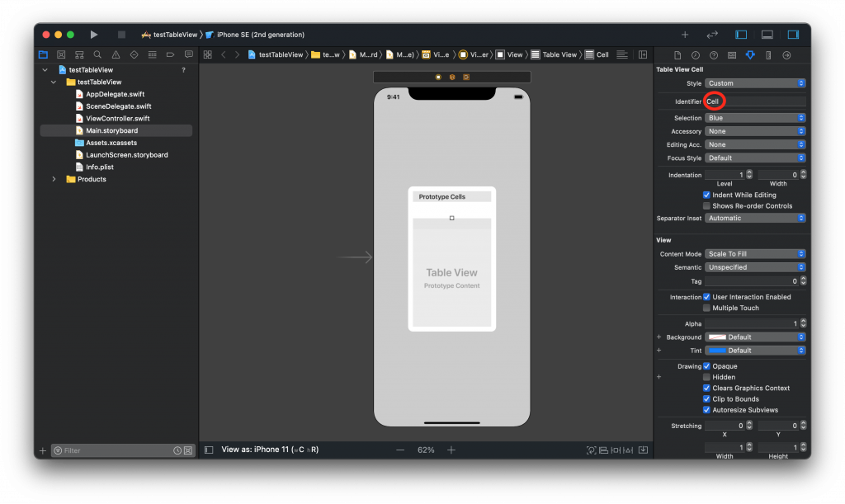The height and width of the screenshot is (504, 845).
Task: Toggle the debug area panel button
Action: click(767, 35)
